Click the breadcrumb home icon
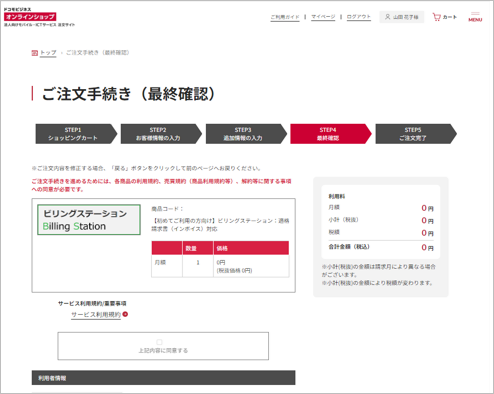This screenshot has height=394, width=494. coord(34,53)
